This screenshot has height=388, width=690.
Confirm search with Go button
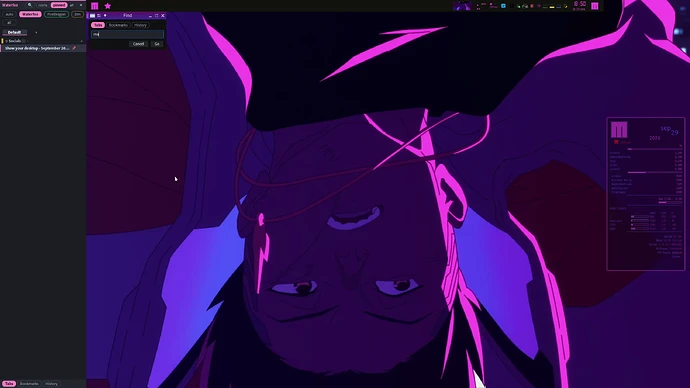point(157,44)
